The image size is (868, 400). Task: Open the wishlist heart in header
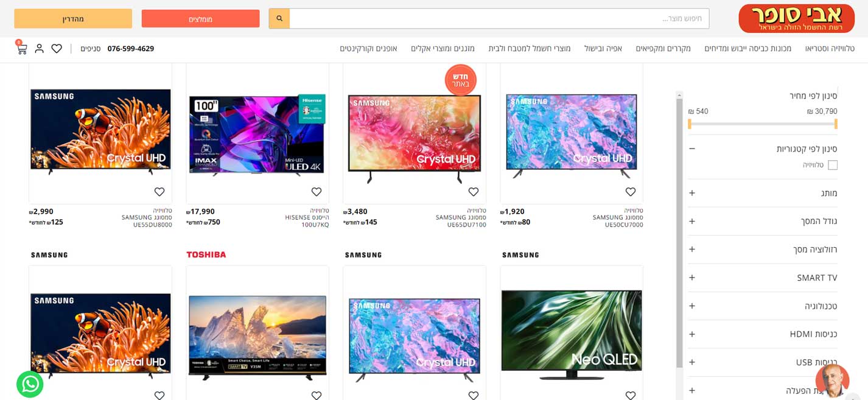(57, 49)
